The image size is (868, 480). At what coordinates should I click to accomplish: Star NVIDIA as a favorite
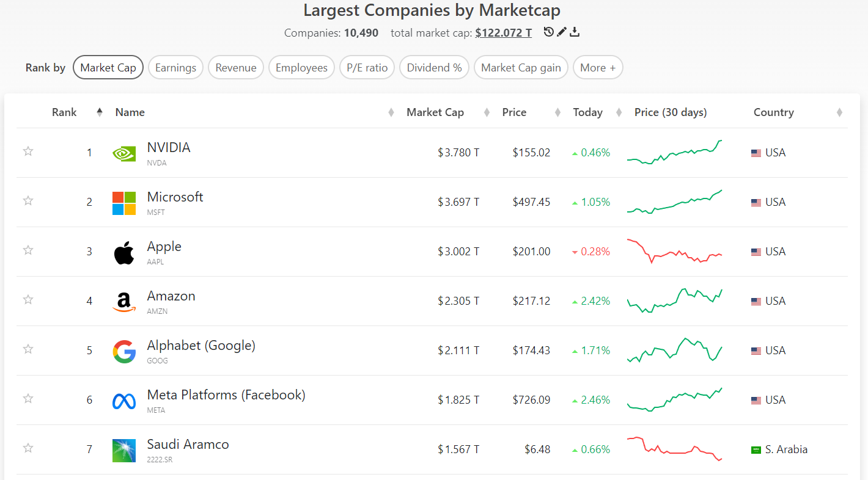[x=28, y=151]
